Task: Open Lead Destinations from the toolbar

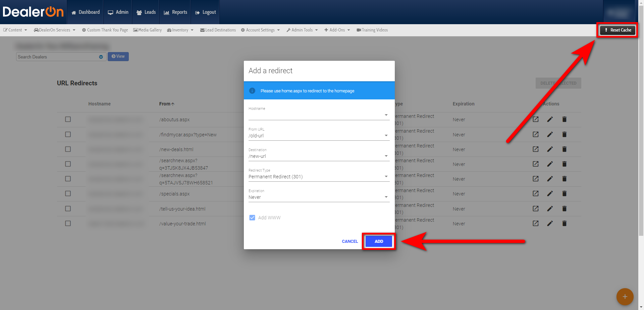Action: (x=218, y=30)
